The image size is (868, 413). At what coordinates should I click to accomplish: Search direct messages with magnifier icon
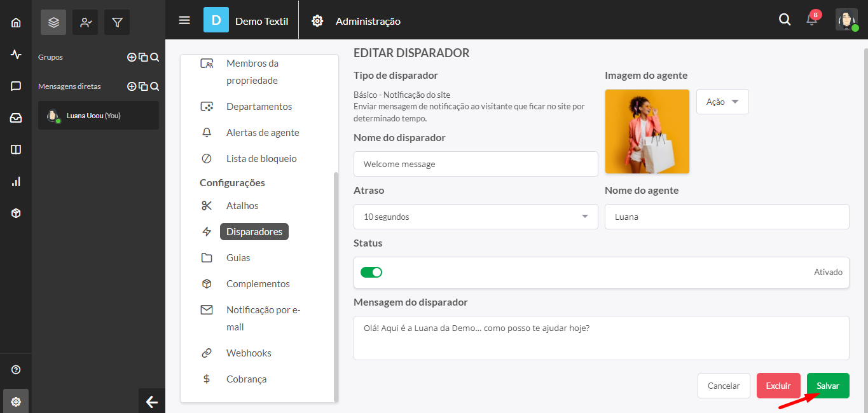click(x=155, y=86)
